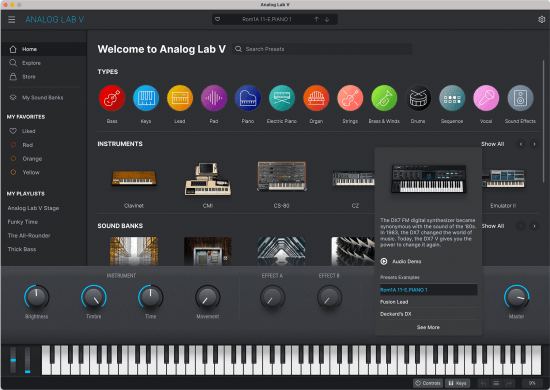Screen dimensions: 550x390
Task: Select RomIA 11-E.PIANO 1 preset example
Action: (428, 290)
